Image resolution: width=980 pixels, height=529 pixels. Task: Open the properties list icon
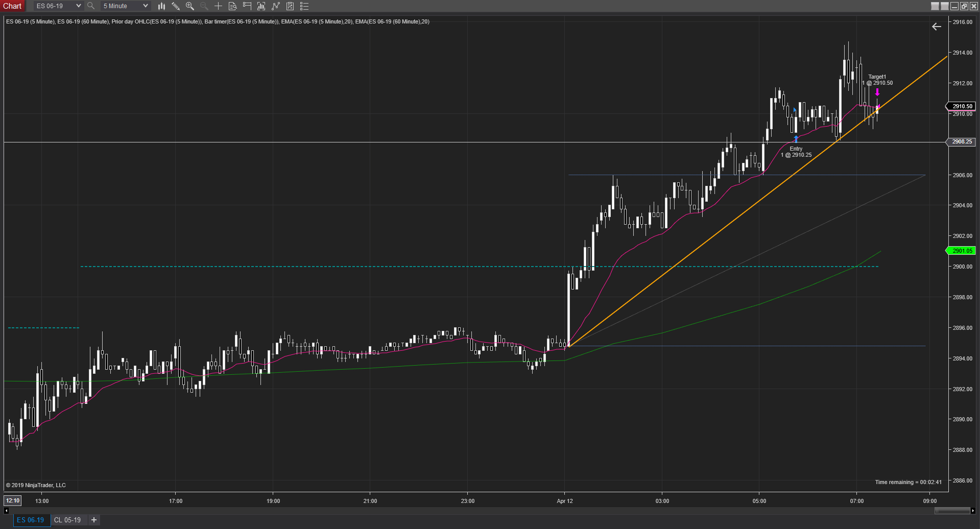(304, 6)
